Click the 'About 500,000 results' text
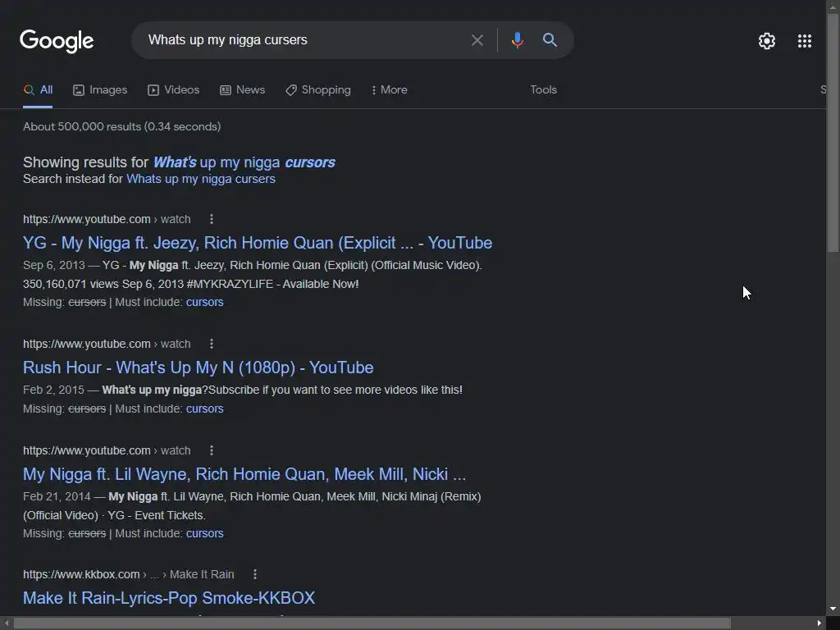Image resolution: width=840 pixels, height=630 pixels. 121,126
